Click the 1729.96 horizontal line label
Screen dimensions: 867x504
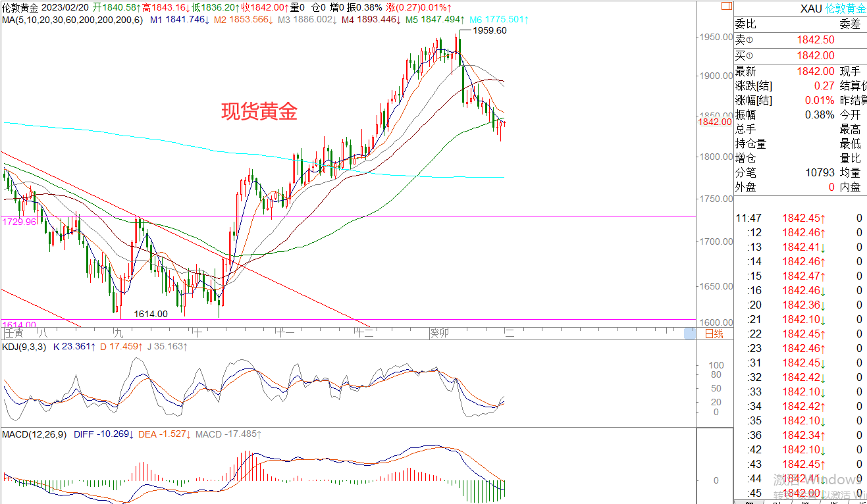[18, 223]
